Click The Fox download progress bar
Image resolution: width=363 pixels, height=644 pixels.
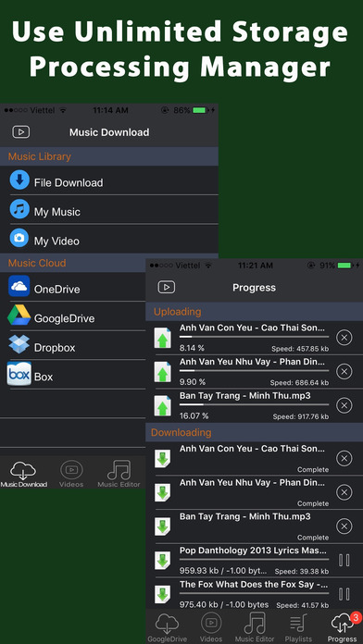(x=254, y=593)
